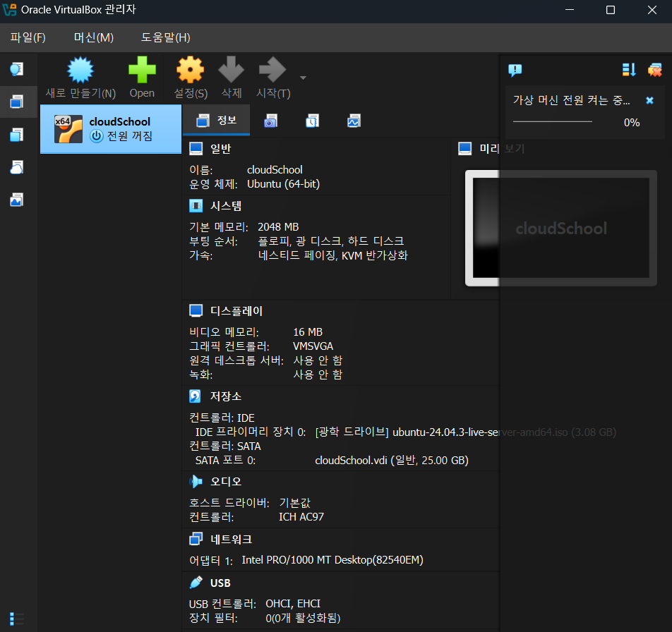Image resolution: width=672 pixels, height=632 pixels.
Task: Open the 디스플레이 section heading
Action: [x=236, y=311]
